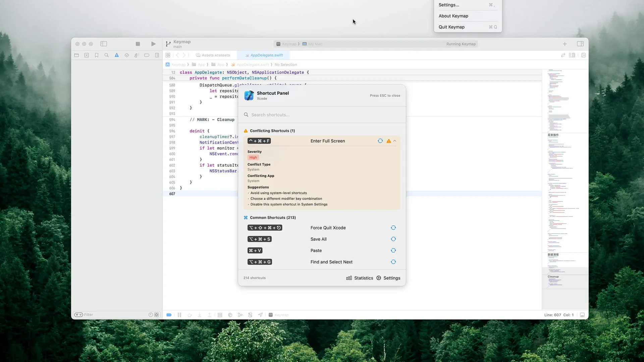Switch to Assets.xcassets tab
Image resolution: width=644 pixels, height=362 pixels.
tap(213, 55)
